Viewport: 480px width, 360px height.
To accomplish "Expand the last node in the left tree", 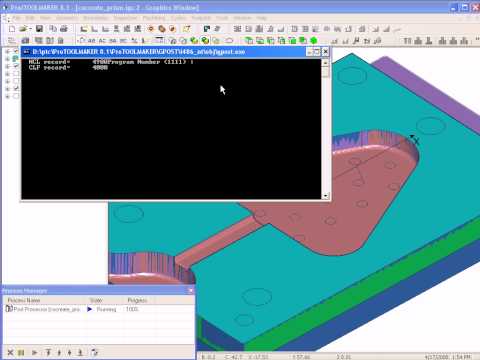I will coord(7,97).
